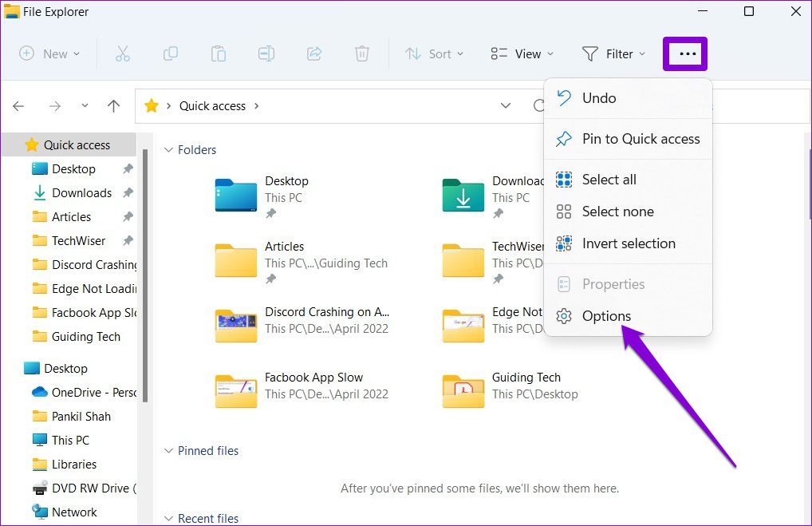Open the Sort dropdown
This screenshot has height=526, width=812.
(433, 54)
